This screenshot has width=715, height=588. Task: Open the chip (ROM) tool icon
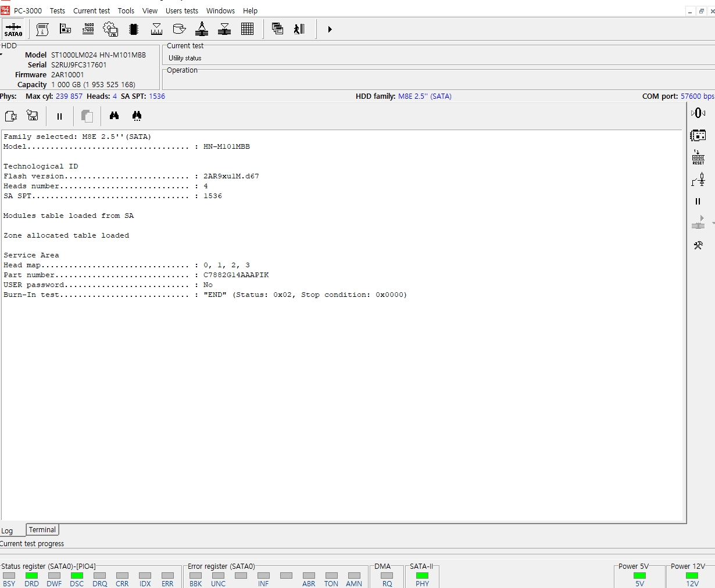[134, 29]
